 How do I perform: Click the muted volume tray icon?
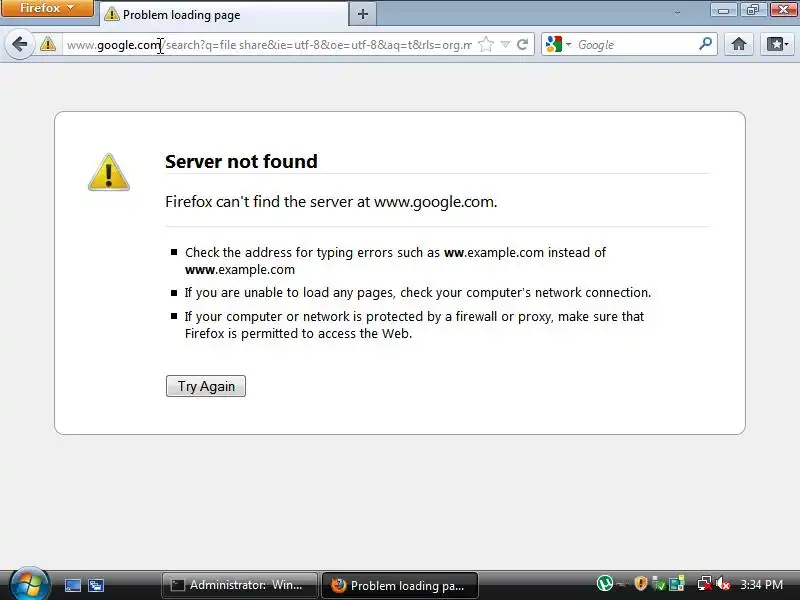pyautogui.click(x=723, y=583)
